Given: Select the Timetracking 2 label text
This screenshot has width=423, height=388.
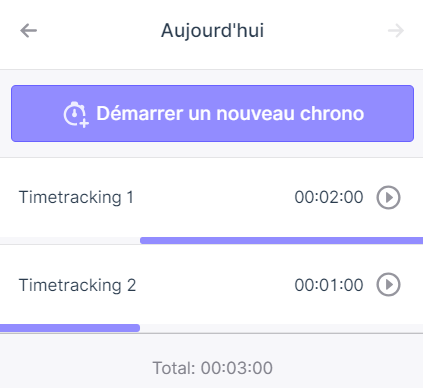Looking at the screenshot, I should click(x=77, y=285).
